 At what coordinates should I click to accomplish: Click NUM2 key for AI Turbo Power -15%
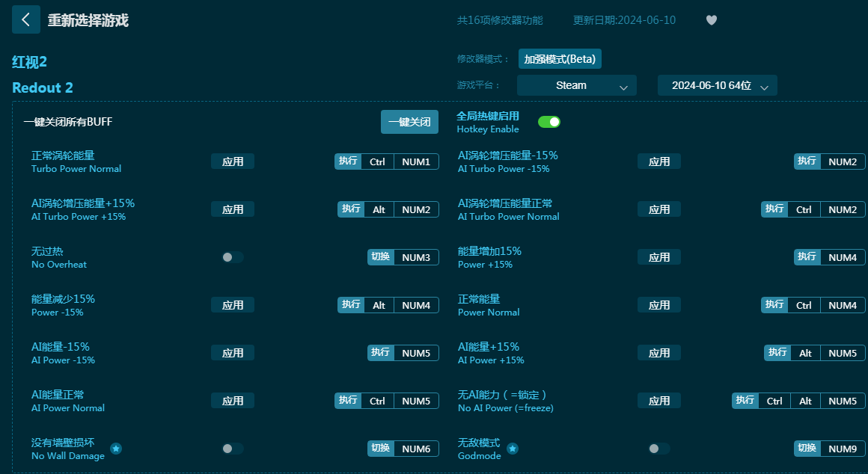[x=843, y=161]
